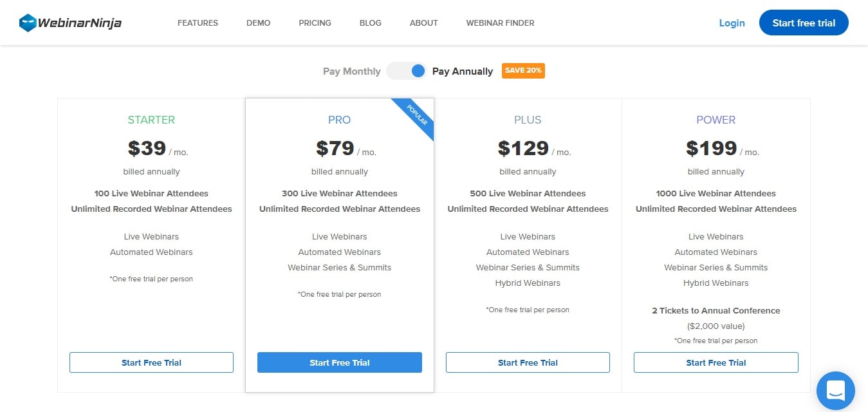
Task: Start Free Trial for Power plan
Action: pyautogui.click(x=716, y=362)
